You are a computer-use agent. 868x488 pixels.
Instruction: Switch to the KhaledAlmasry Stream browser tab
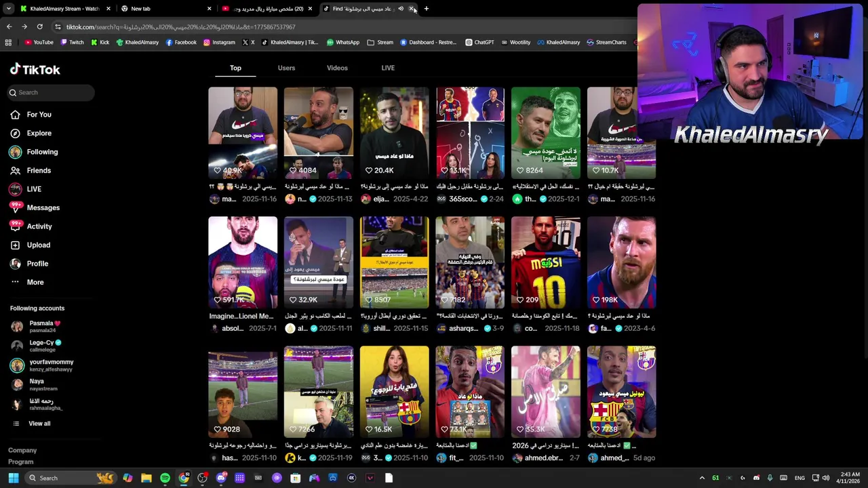pos(64,9)
